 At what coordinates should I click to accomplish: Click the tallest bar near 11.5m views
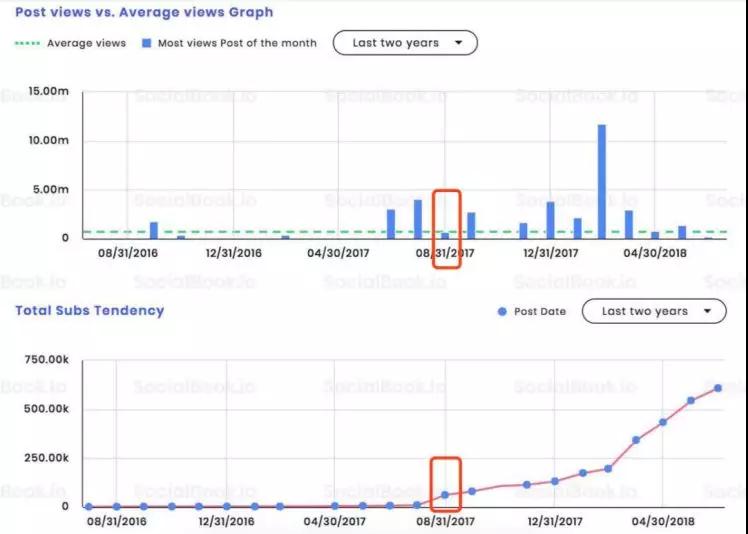pos(602,182)
